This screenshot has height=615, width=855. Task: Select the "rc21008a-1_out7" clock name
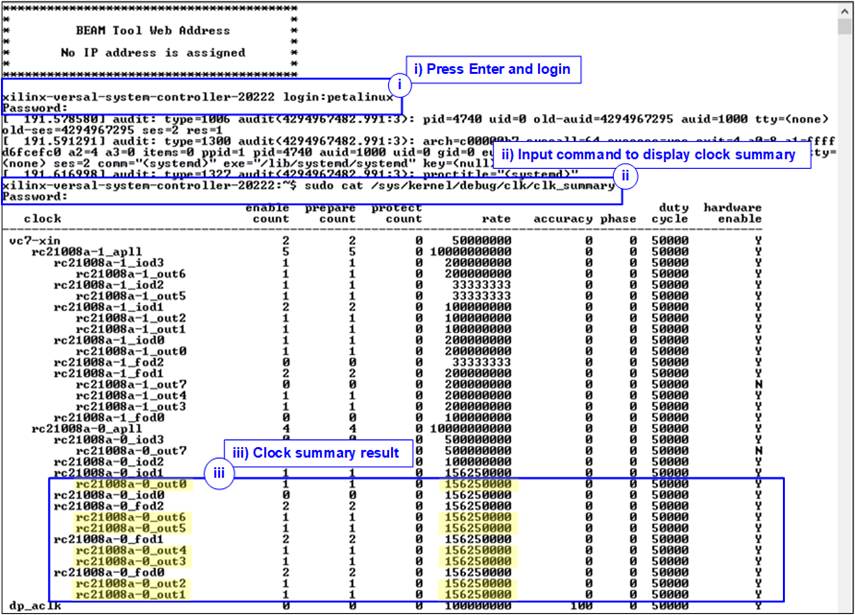(x=131, y=384)
